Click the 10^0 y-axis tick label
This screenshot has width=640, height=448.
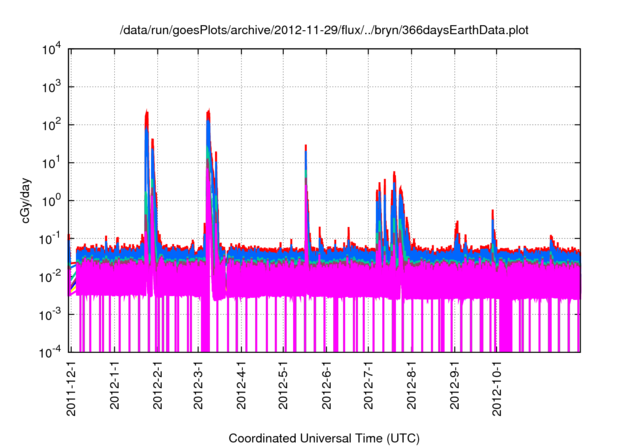click(x=52, y=200)
